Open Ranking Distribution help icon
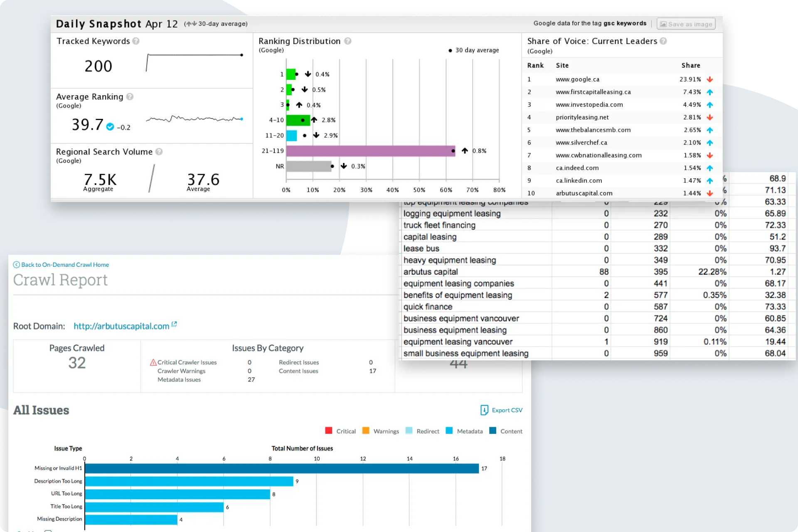 click(x=348, y=41)
